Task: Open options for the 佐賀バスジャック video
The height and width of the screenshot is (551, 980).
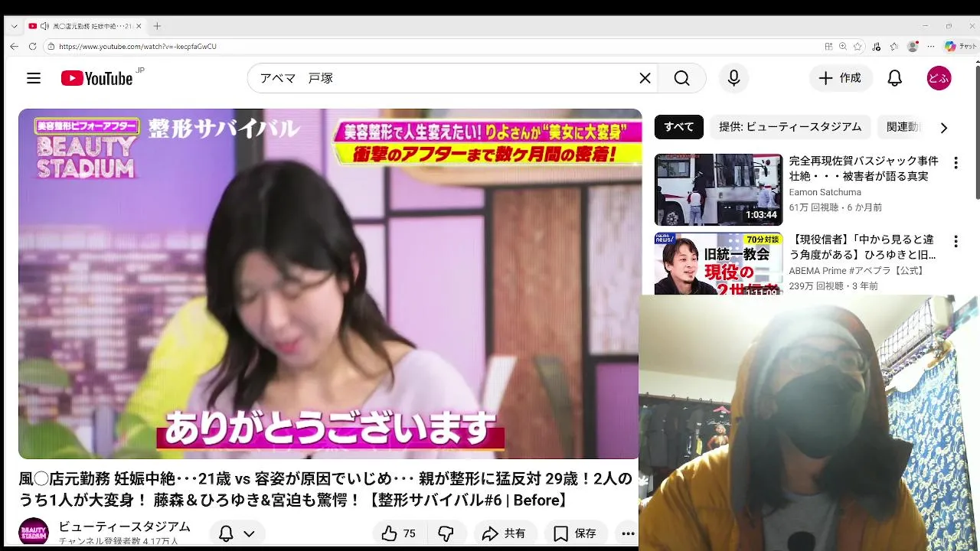Action: coord(955,163)
